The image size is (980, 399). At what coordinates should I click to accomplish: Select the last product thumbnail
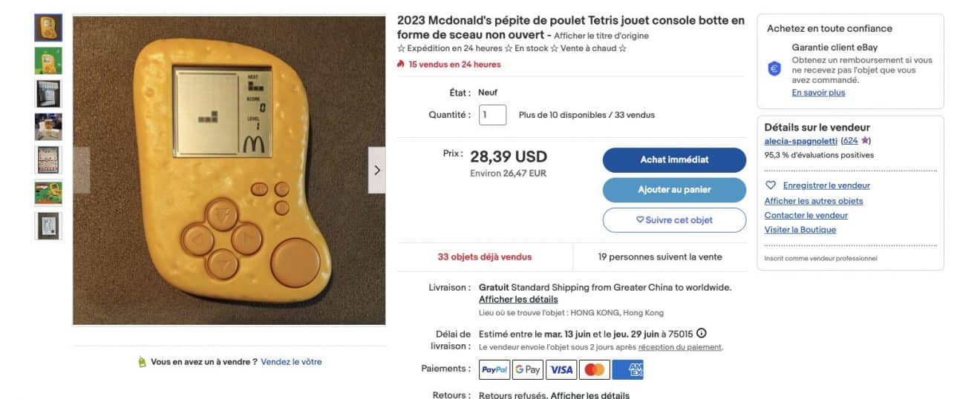tap(48, 225)
